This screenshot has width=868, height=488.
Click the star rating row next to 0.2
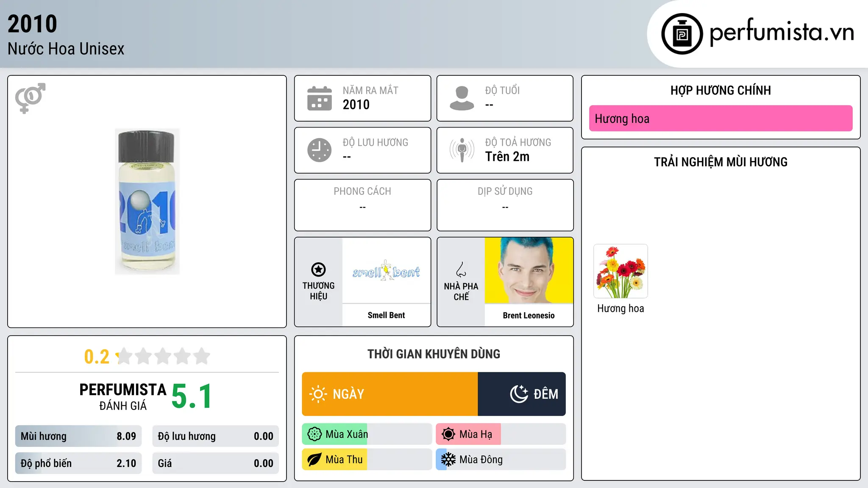point(163,356)
